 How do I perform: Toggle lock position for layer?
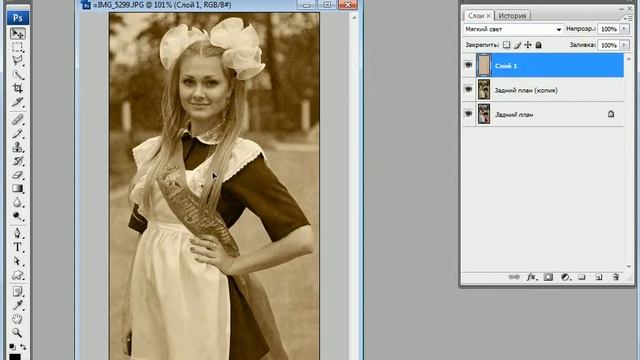pos(528,45)
